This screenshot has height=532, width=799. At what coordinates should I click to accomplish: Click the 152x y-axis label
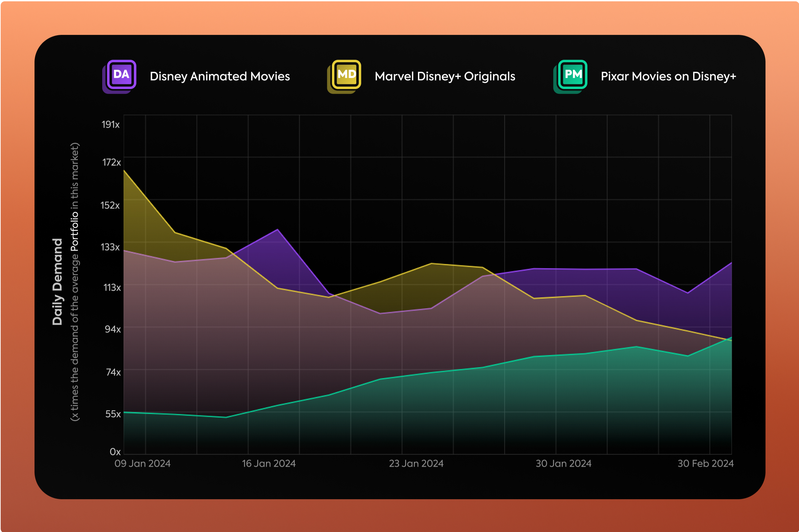point(110,205)
